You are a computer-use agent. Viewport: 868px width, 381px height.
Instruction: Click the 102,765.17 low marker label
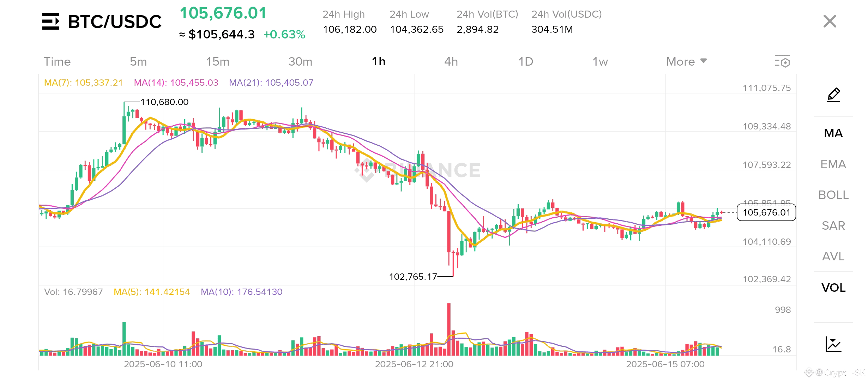point(413,277)
